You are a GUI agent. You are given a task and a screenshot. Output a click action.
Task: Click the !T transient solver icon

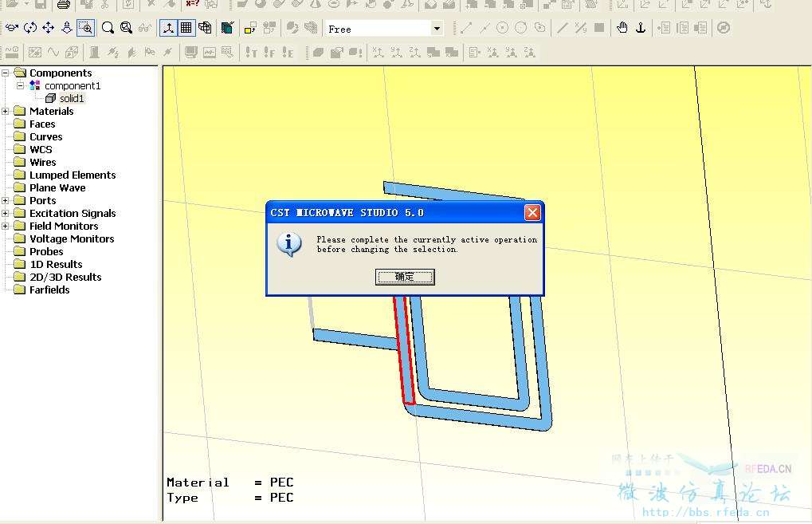(251, 53)
